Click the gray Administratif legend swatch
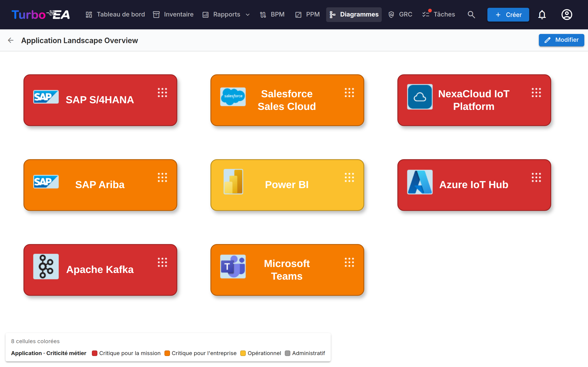Image resolution: width=588 pixels, height=367 pixels. [287, 353]
